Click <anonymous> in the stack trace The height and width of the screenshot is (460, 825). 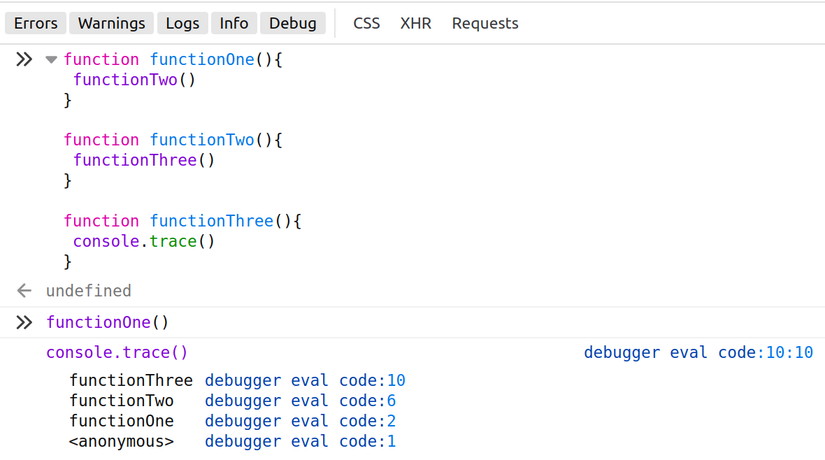[x=122, y=441]
